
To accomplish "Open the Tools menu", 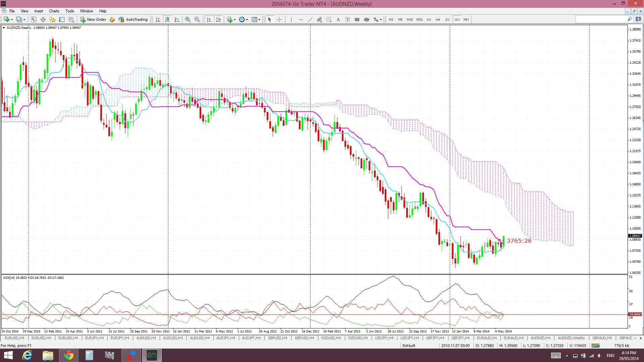I will (x=70, y=11).
